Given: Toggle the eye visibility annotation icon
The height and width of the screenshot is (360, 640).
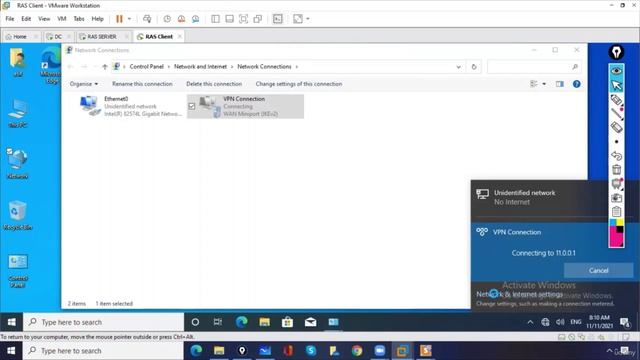Looking at the screenshot, I should (616, 71).
